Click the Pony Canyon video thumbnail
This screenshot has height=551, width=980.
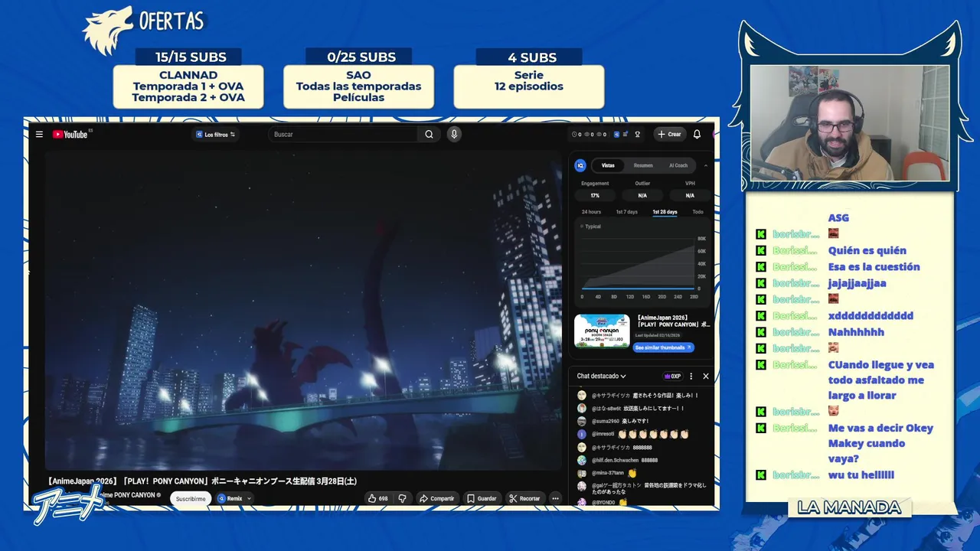(602, 331)
